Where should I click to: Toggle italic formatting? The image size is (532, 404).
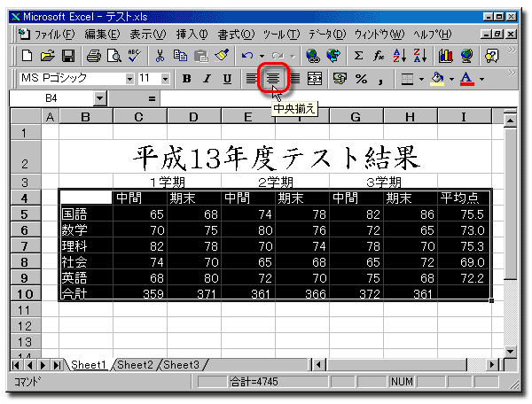point(207,79)
